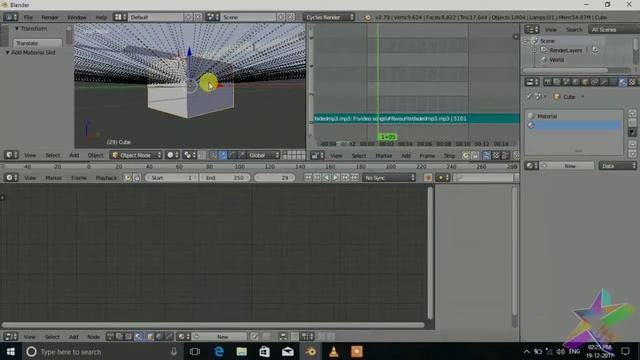This screenshot has height=360, width=640.
Task: Open the sequencer Strip menu
Action: tap(449, 156)
